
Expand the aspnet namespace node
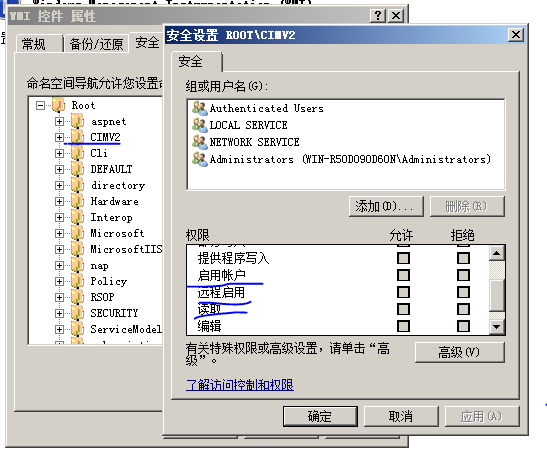(59, 121)
